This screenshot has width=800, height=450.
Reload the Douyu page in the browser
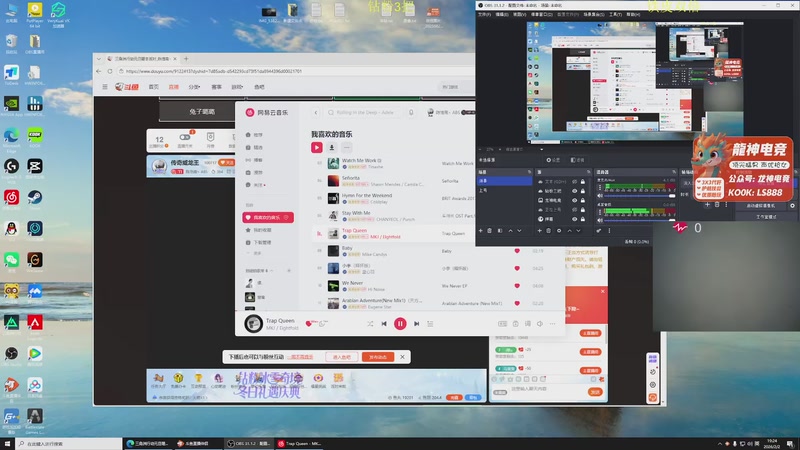110,71
